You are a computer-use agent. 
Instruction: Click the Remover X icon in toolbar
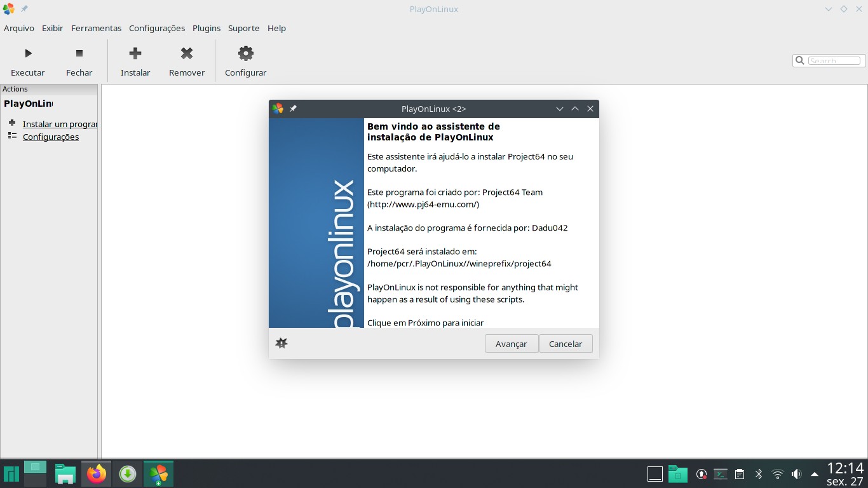pyautogui.click(x=187, y=53)
